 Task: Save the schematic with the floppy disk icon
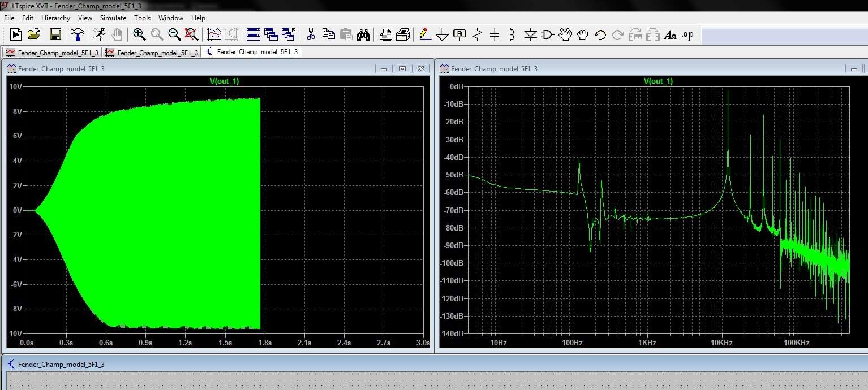coord(55,35)
